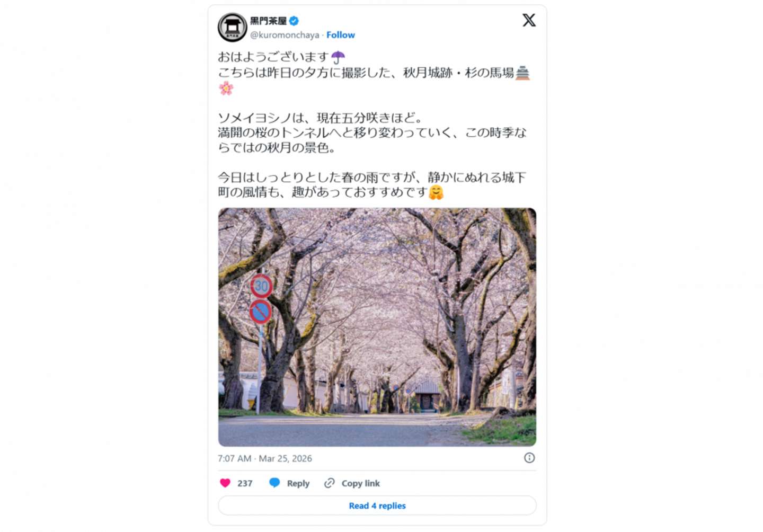Screen dimensions: 763x532
Task: Click the copy link chain icon
Action: click(x=329, y=483)
